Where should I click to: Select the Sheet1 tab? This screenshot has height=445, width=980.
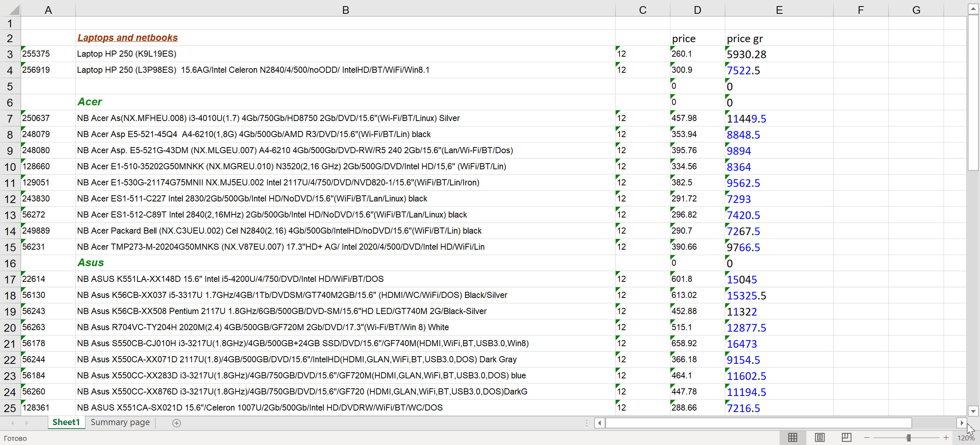point(66,422)
